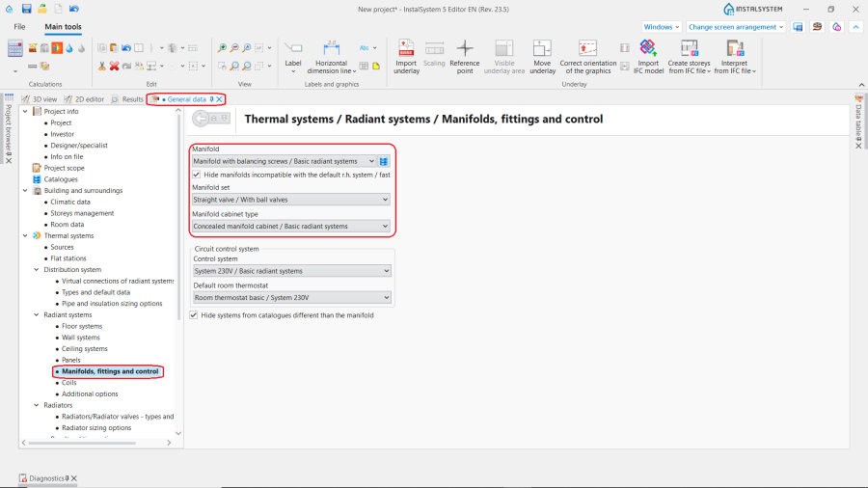Collapse the Radiant systems tree node

36,314
